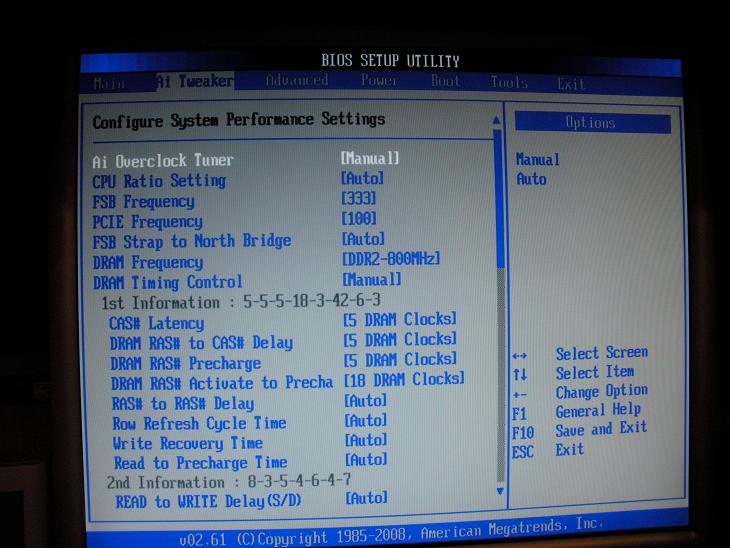Click General Help legend text
This screenshot has height=548, width=730.
coord(598,411)
